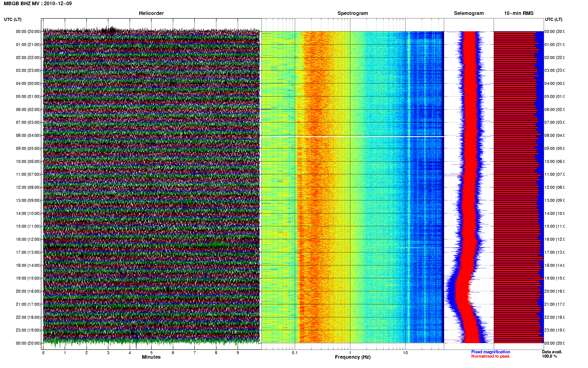Select the left "16:00 (12:00)" time label
This screenshot has width=588, height=368.
pos(28,239)
